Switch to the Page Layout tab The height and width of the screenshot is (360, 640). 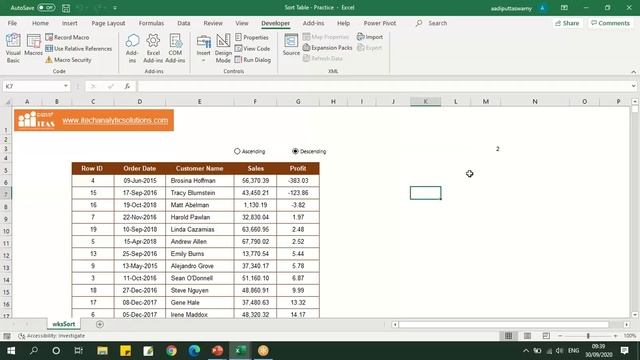(108, 23)
